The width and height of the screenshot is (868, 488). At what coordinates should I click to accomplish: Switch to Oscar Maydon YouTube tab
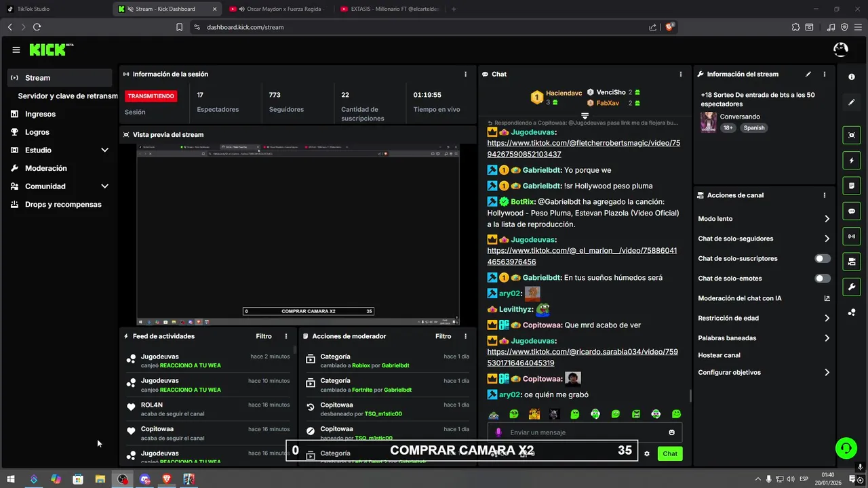277,9
